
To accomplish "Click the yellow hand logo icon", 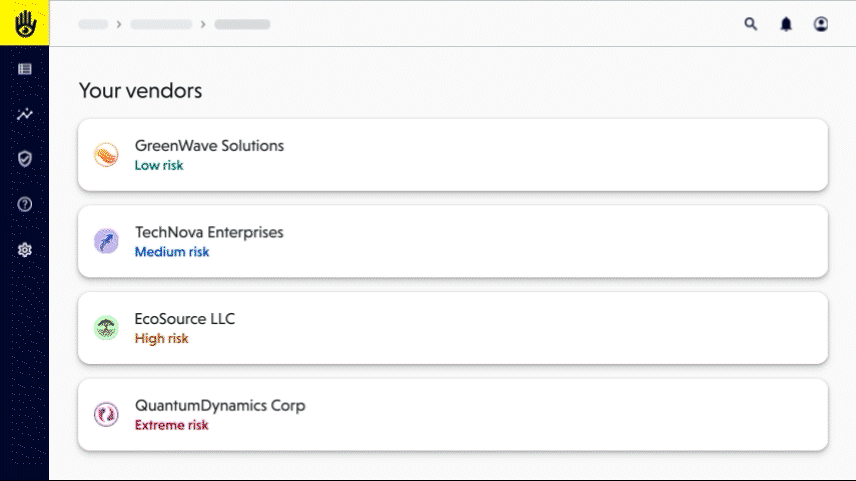I will tap(24, 22).
